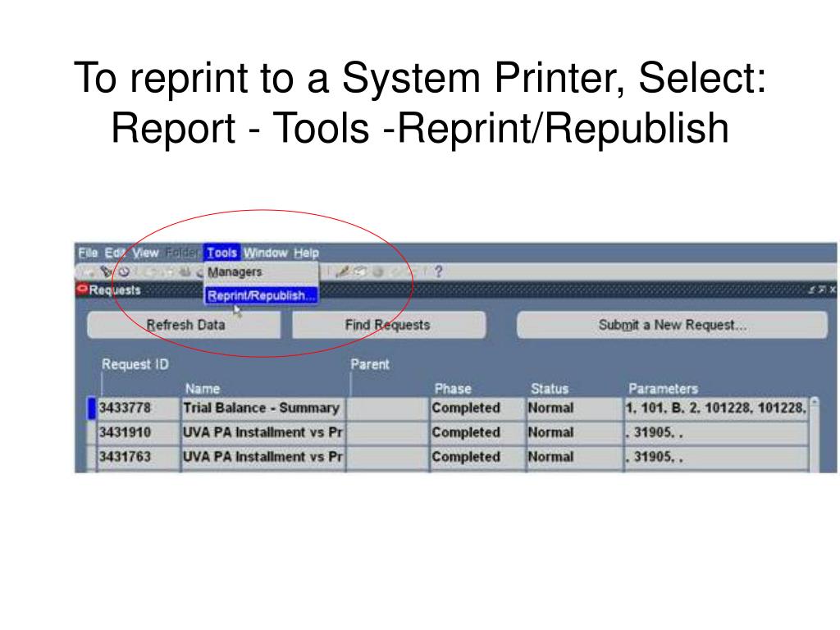
Task: Click the Refresh Data button
Action: (x=184, y=325)
